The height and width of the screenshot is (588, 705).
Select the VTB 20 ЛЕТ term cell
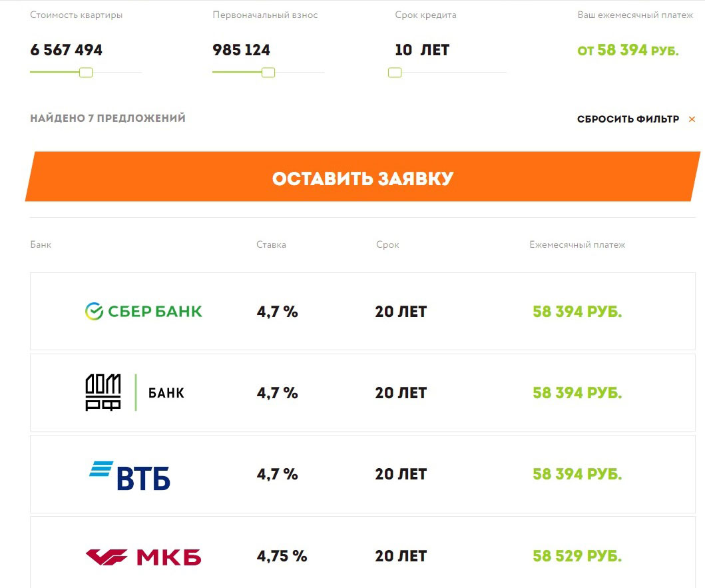pos(401,474)
